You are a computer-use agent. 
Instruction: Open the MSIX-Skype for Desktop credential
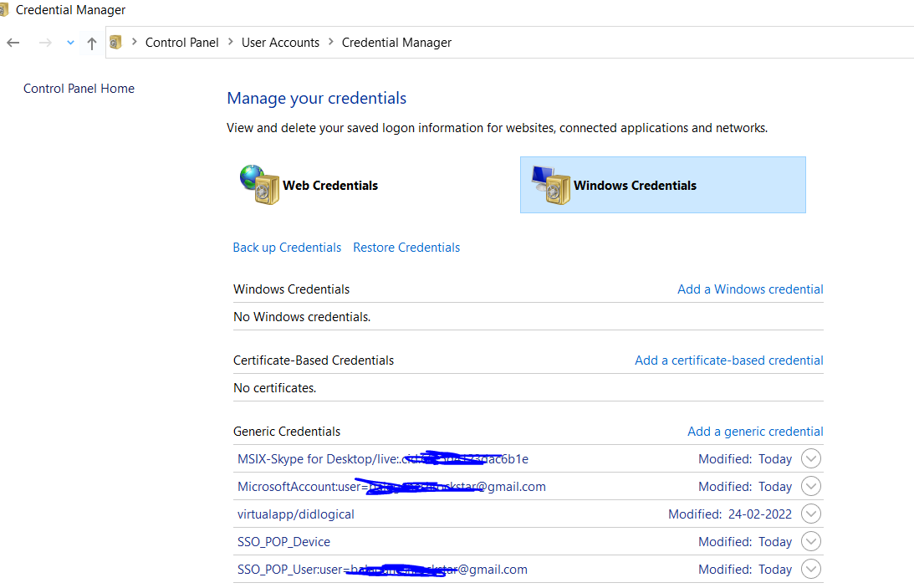coord(383,459)
